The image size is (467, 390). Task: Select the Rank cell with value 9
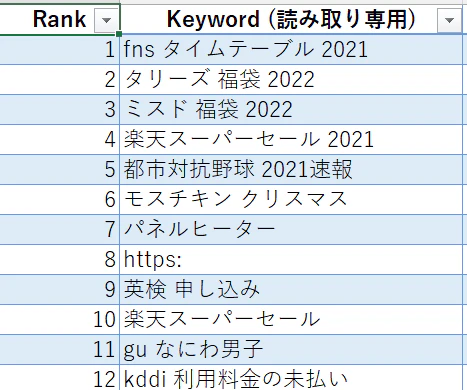[59, 289]
